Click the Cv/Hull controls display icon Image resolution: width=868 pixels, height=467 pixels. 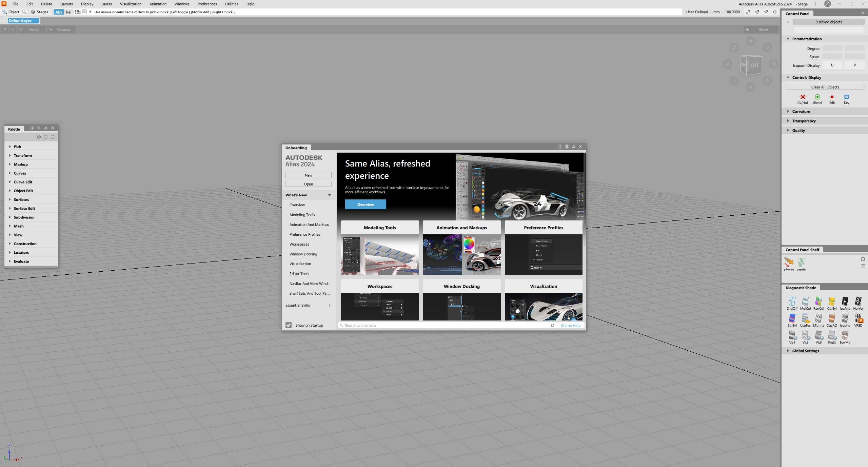(803, 97)
